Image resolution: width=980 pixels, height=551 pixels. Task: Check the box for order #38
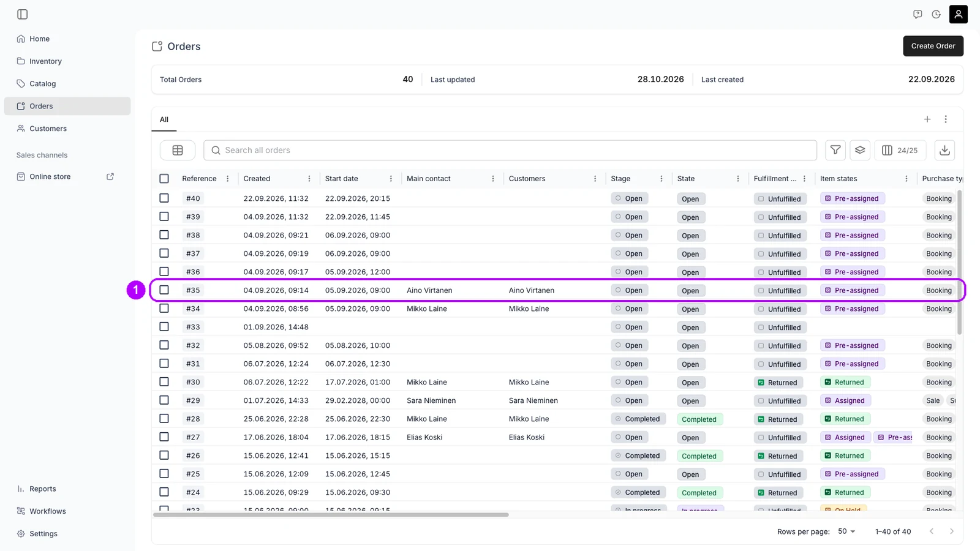[164, 235]
